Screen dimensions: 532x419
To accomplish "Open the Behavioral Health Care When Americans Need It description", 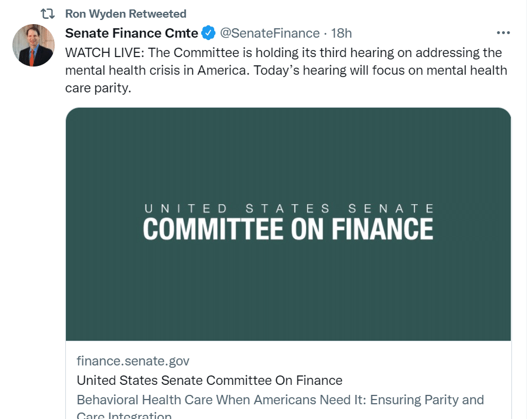I will (x=280, y=400).
